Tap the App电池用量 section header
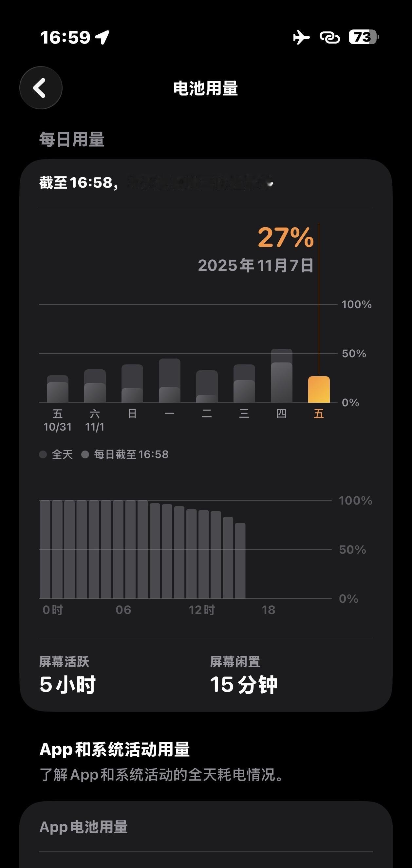The image size is (412, 868). (84, 827)
